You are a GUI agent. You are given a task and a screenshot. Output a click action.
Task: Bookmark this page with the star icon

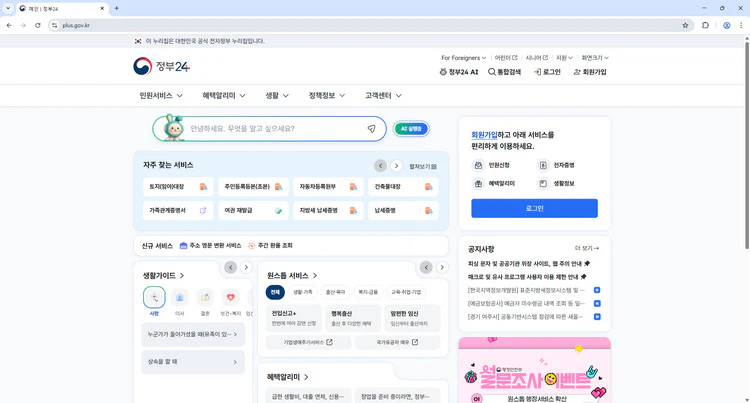click(x=685, y=25)
